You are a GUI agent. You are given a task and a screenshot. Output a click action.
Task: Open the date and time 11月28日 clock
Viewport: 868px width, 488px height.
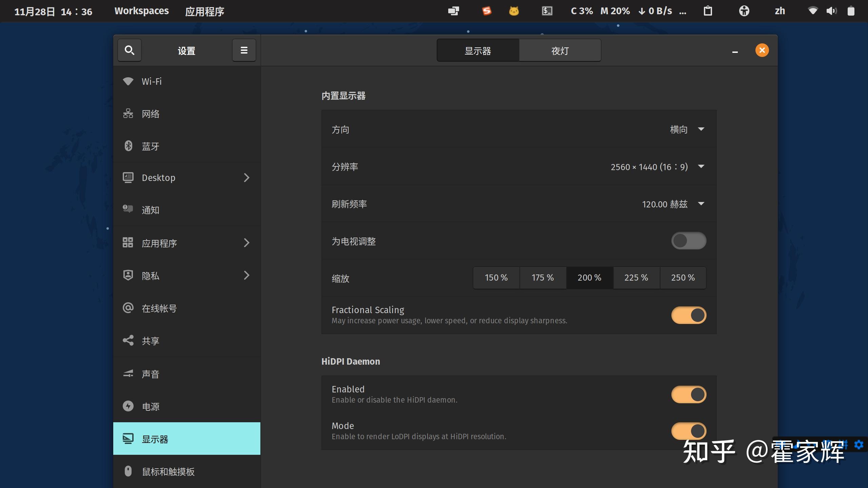pyautogui.click(x=53, y=12)
